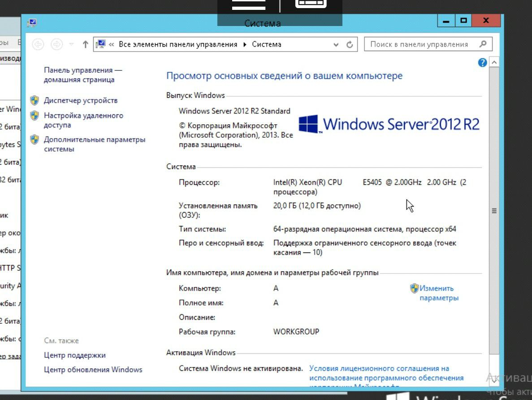Open 'Центр поддержки' link
Screen dimensions: 532x400
[x=75, y=355]
